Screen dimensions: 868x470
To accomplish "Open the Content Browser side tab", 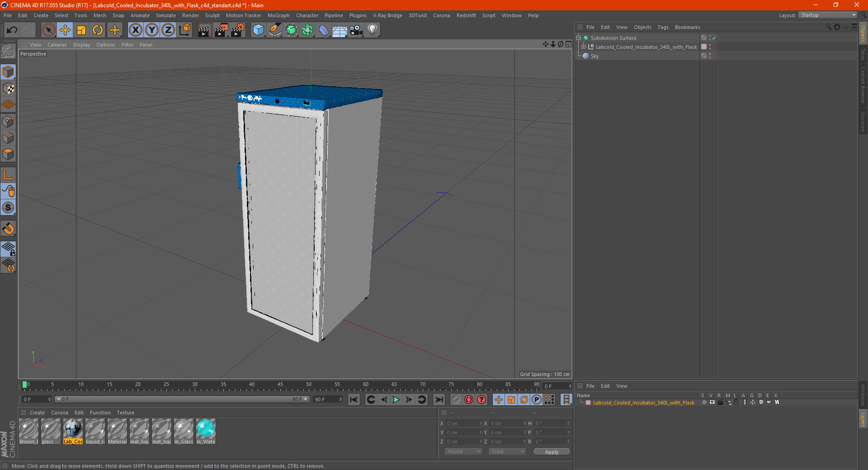I will (863, 85).
